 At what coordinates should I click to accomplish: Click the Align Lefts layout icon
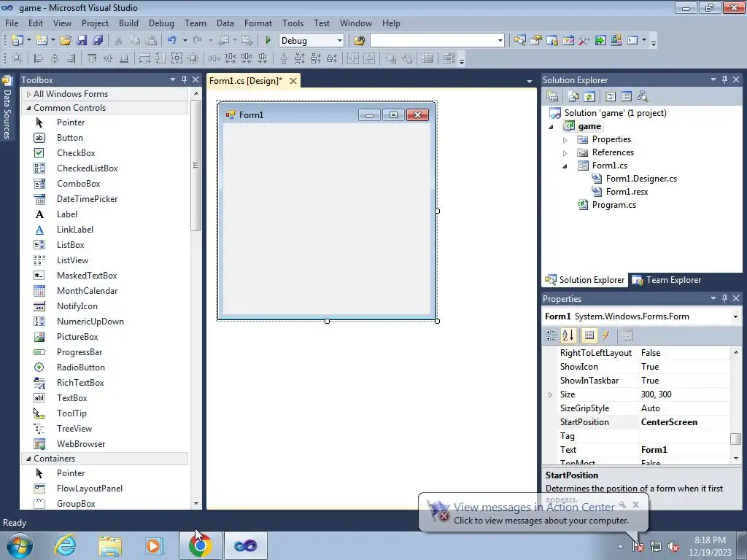click(x=39, y=58)
